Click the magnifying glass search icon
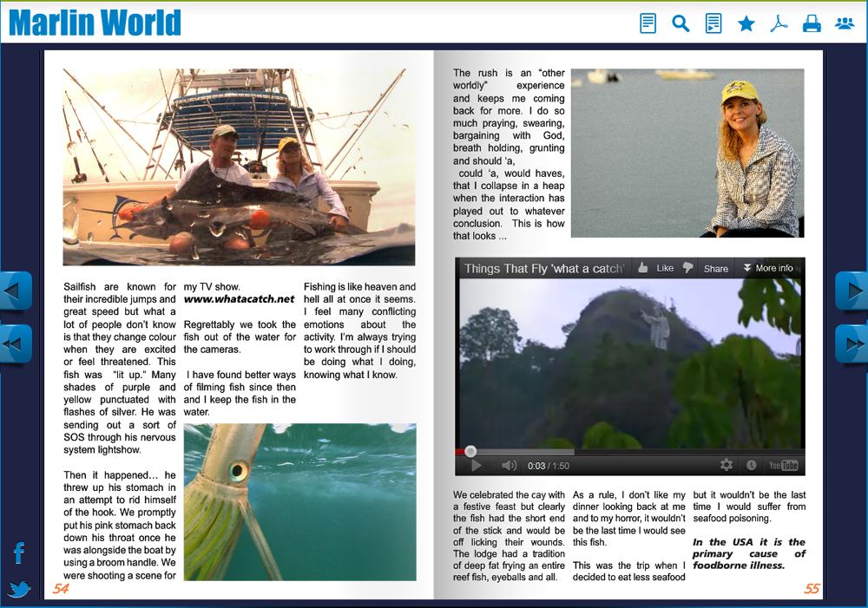 tap(681, 23)
